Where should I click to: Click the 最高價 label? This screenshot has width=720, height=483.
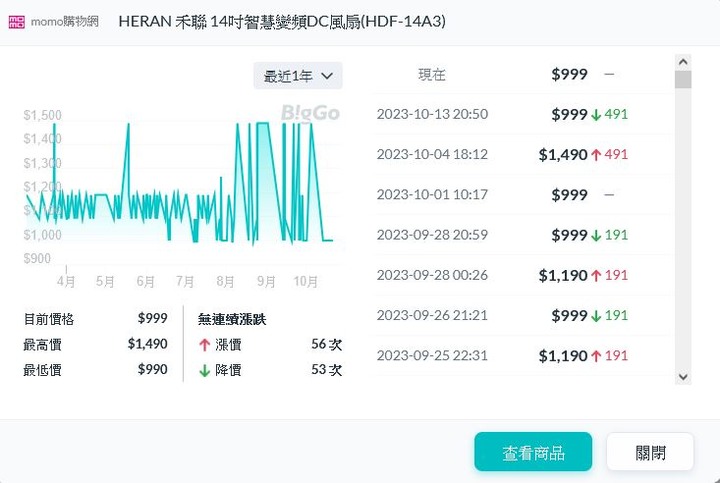pos(42,344)
